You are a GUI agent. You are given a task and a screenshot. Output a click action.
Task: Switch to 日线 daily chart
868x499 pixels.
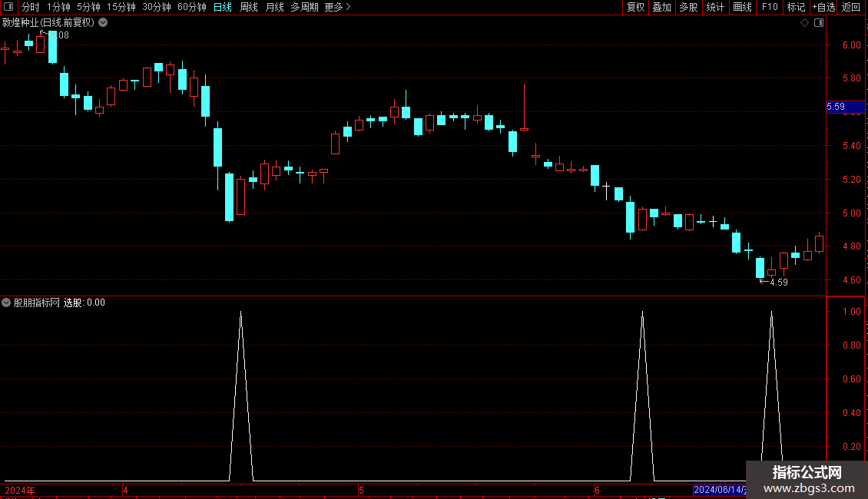point(223,7)
